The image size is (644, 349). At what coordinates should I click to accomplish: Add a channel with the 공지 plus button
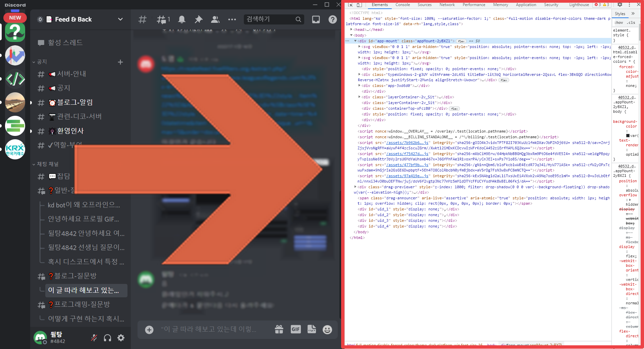coord(120,62)
